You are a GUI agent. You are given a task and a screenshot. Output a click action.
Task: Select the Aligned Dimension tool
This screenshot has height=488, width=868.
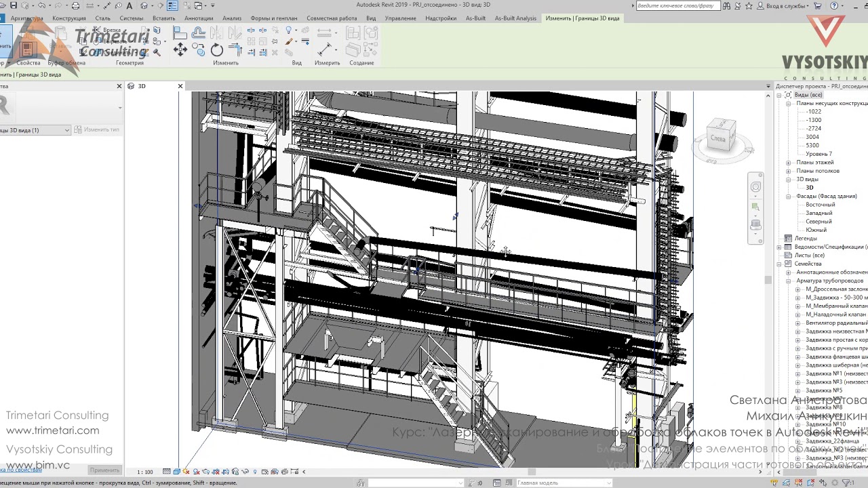tap(325, 49)
